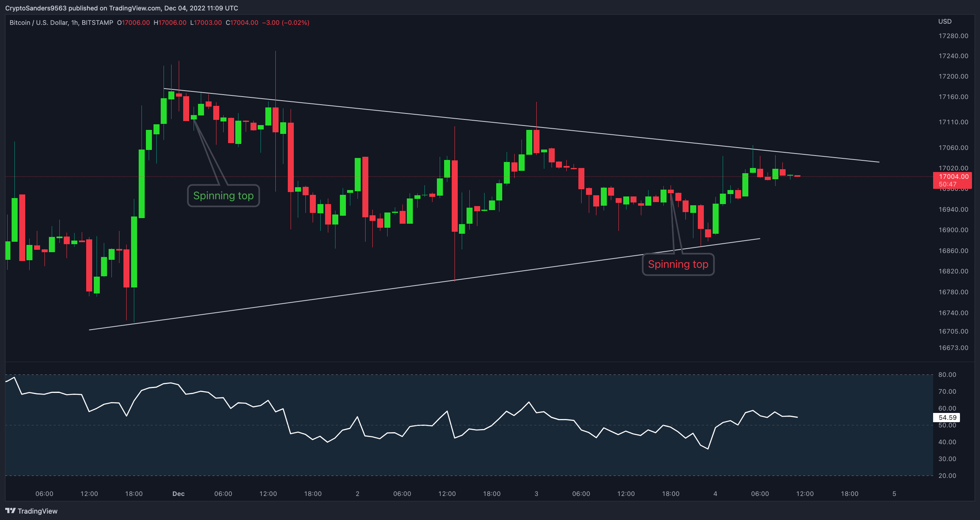Click the low value L17003.00 in header
This screenshot has width=980, height=520.
click(x=206, y=22)
